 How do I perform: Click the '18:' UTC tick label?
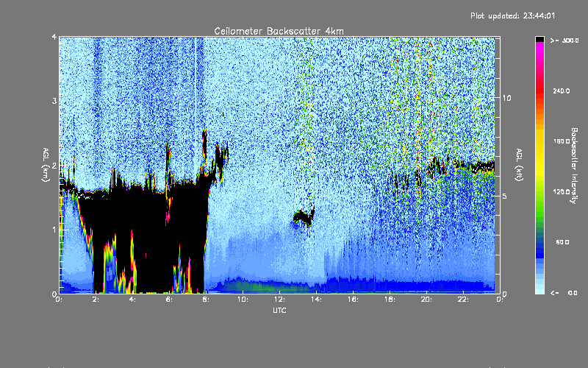pyautogui.click(x=390, y=300)
